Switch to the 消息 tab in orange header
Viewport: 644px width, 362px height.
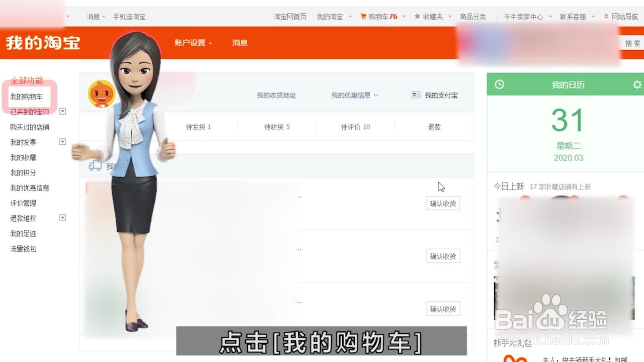tap(239, 43)
